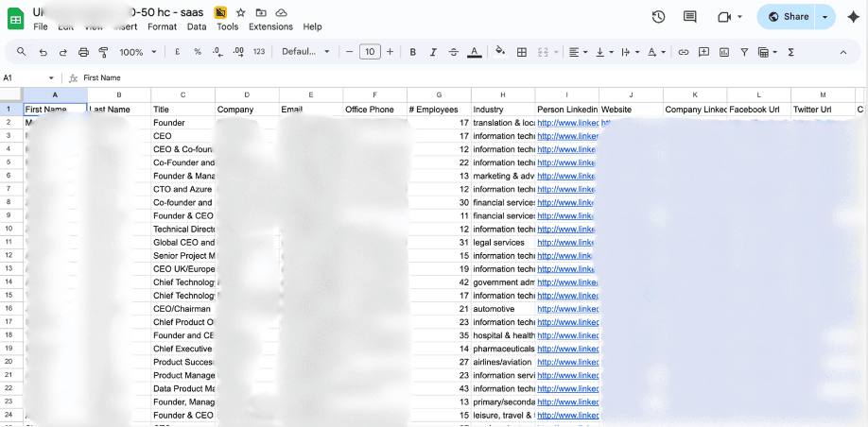Viewport: 868px width, 427px height.
Task: Increase font size with the plus button
Action: (391, 52)
